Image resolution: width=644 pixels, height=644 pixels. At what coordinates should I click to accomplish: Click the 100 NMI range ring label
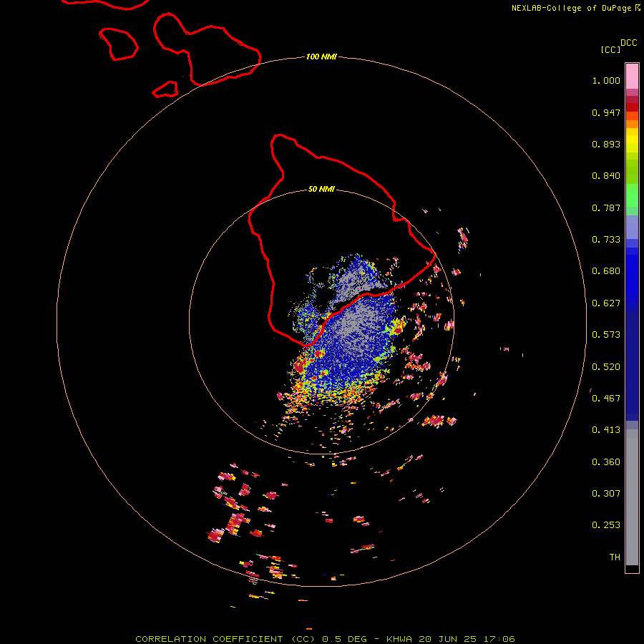pos(321,57)
